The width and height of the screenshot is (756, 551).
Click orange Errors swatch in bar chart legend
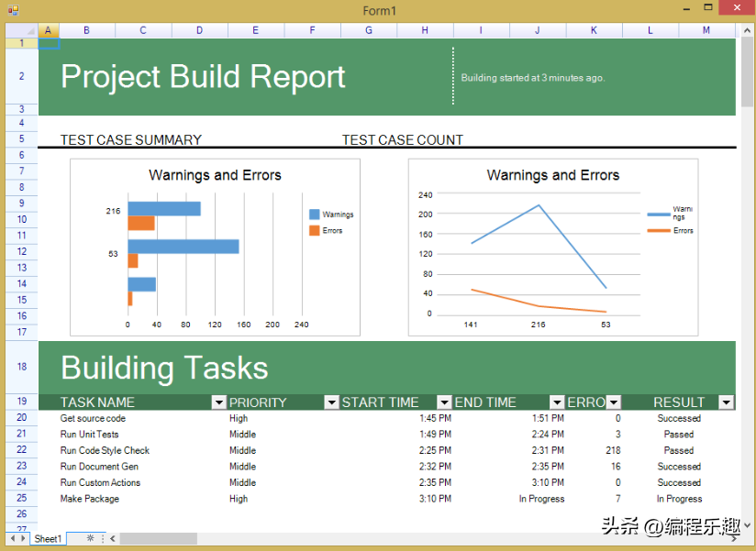click(315, 230)
